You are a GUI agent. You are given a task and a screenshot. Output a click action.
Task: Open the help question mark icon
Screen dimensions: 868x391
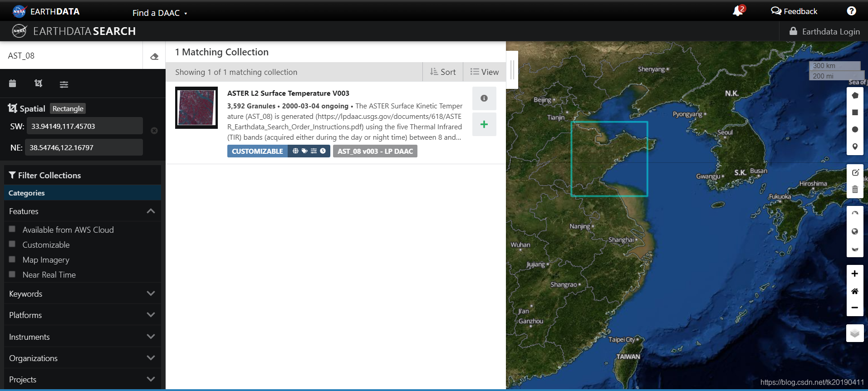point(851,11)
